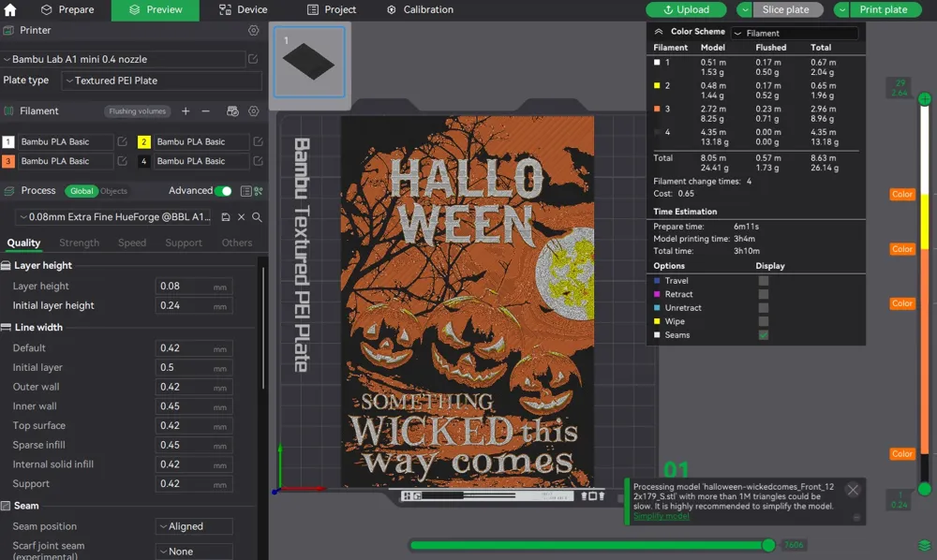
Task: Edit filament 2 preset
Action: 258,141
